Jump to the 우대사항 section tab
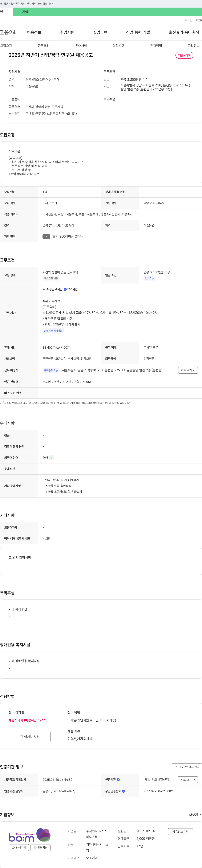Screen dimensions: 202x868 pyautogui.click(x=81, y=46)
